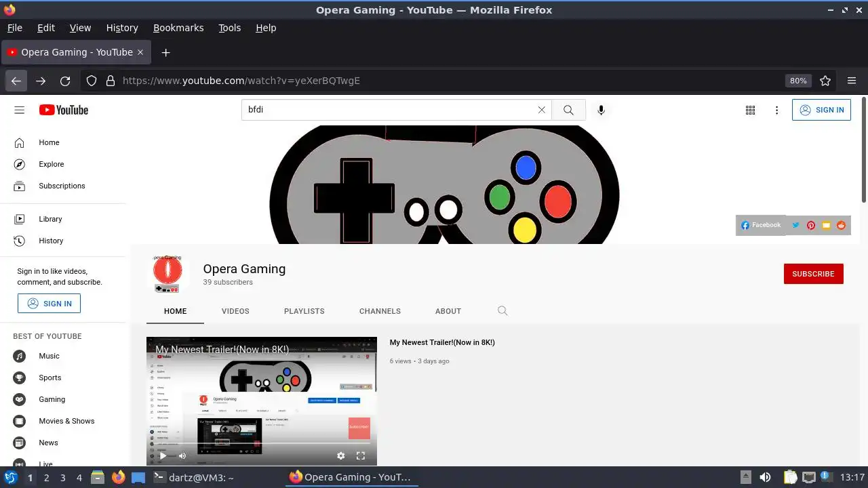Viewport: 868px width, 488px height.
Task: Start voice search with microphone
Action: 601,110
